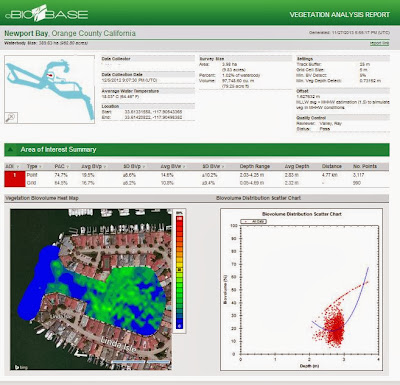This screenshot has height=385, width=400.
Task: Click the blue bottom of biovolume color scale
Action: 180,325
